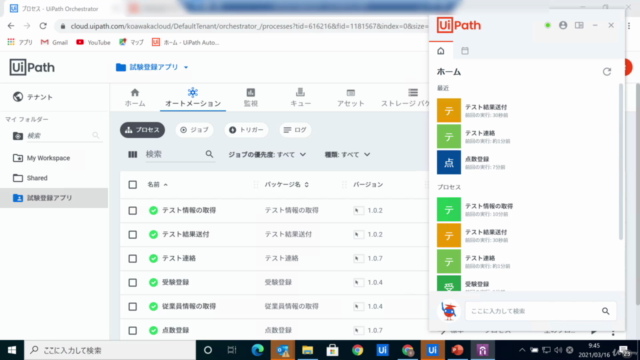Open the Windows Start menu
The height and width of the screenshot is (360, 640).
[12, 350]
